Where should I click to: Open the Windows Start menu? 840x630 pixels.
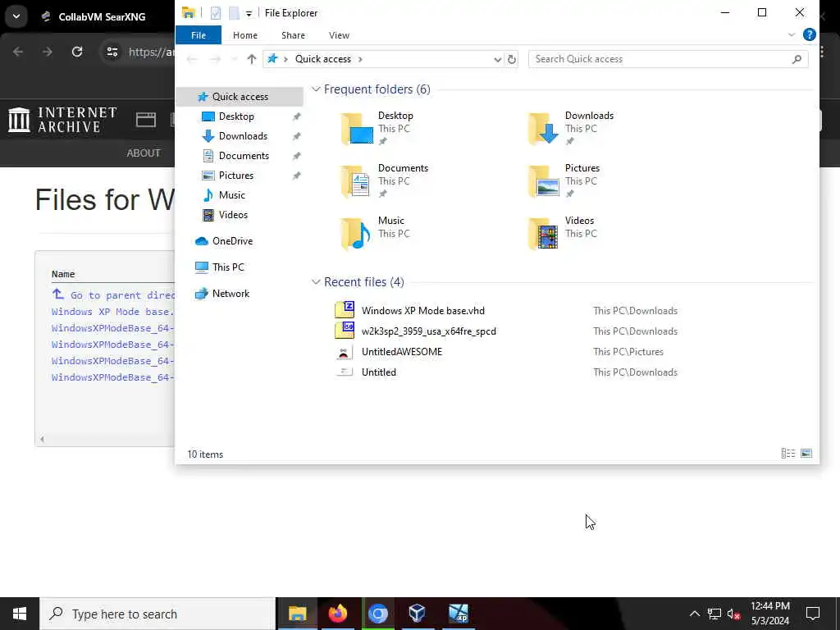(20, 614)
